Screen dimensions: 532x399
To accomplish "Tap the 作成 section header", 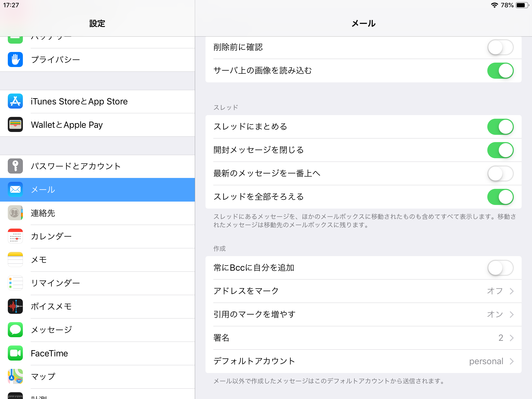I will (x=220, y=249).
